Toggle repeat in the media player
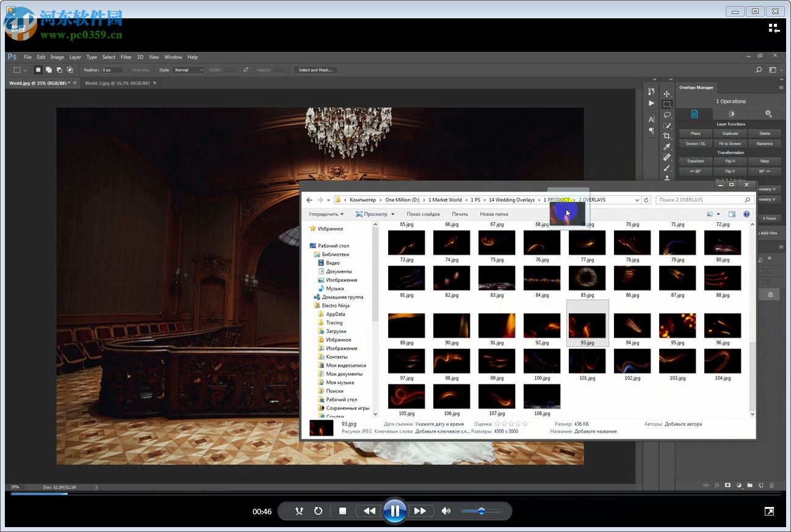The height and width of the screenshot is (532, 791). click(318, 511)
